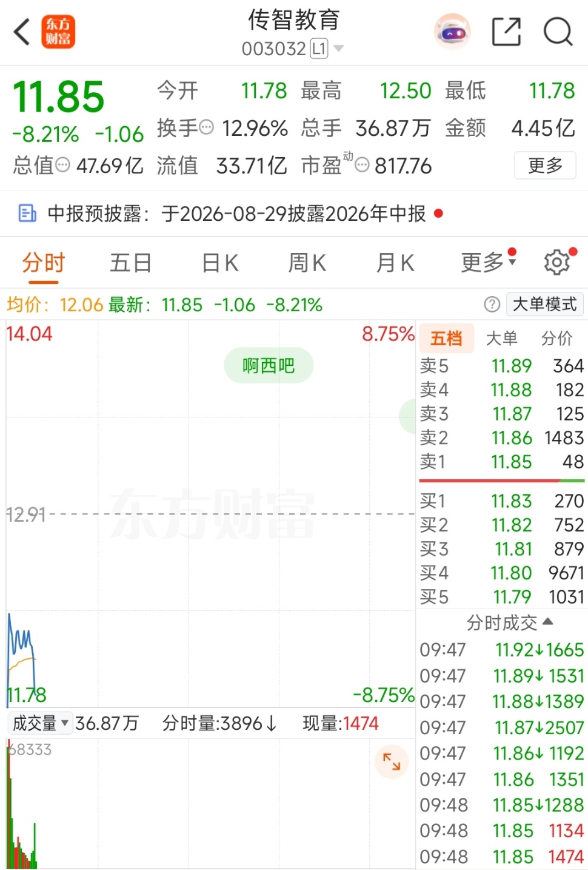Tap the 卖5 row at 11.89
Screen dimensions: 588x870
click(x=501, y=366)
